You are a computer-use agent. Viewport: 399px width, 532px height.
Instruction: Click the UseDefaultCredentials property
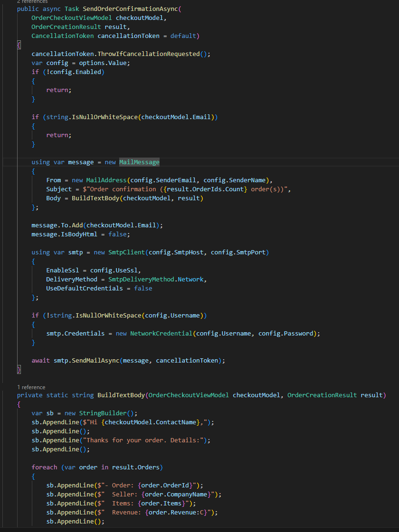(85, 289)
